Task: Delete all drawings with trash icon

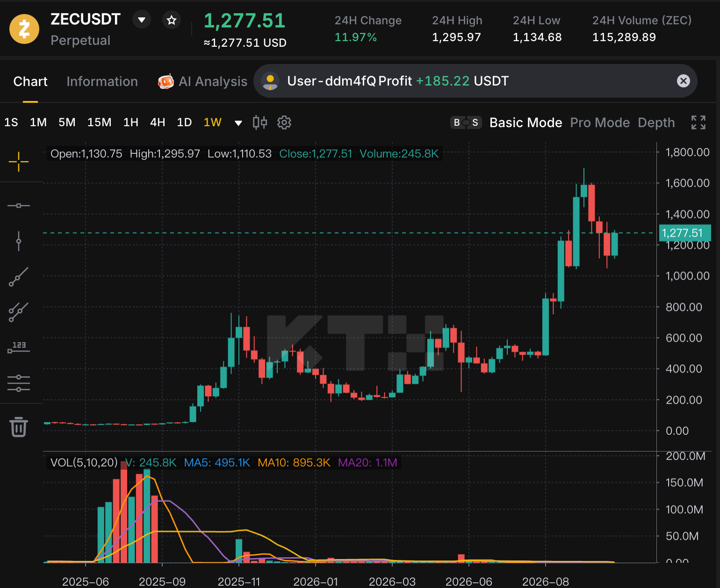Action: pos(19,427)
